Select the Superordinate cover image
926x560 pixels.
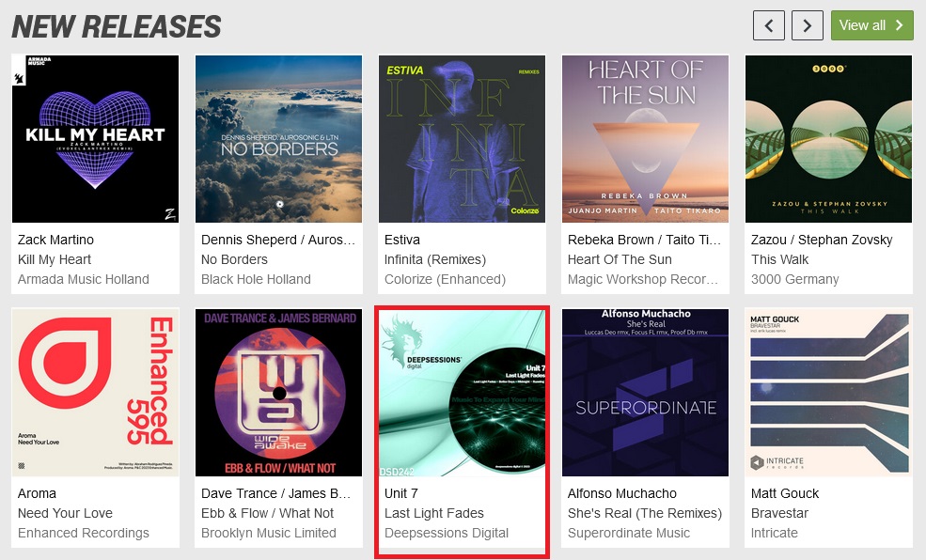645,393
